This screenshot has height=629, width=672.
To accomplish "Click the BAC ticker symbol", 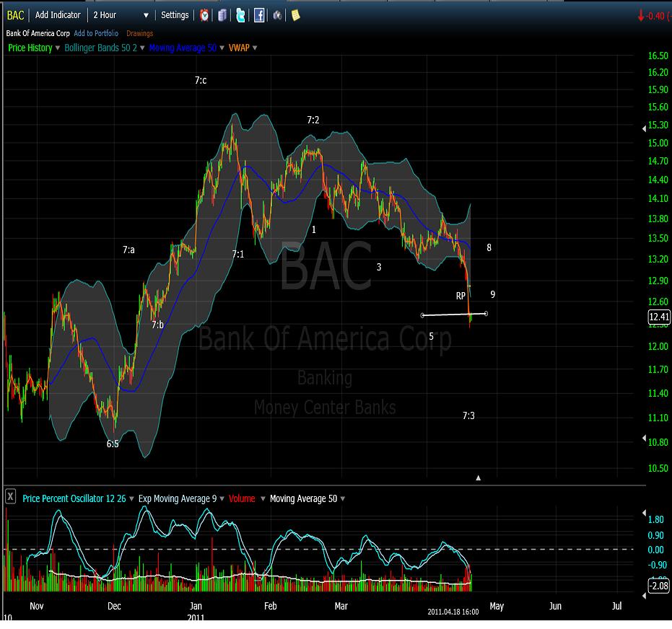I will tap(15, 15).
